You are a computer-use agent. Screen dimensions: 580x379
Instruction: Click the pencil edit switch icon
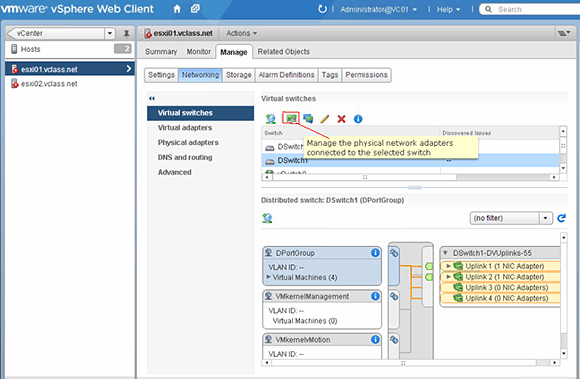click(324, 119)
